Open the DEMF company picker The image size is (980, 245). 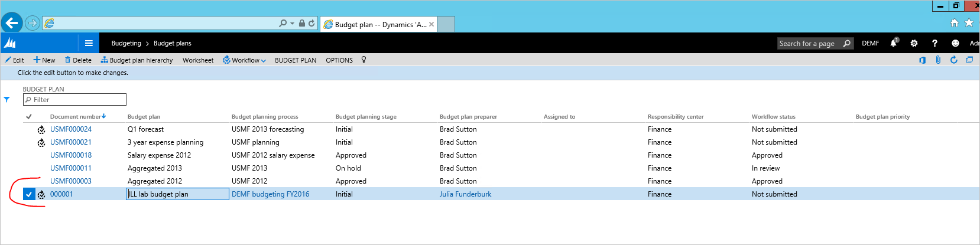click(x=870, y=43)
